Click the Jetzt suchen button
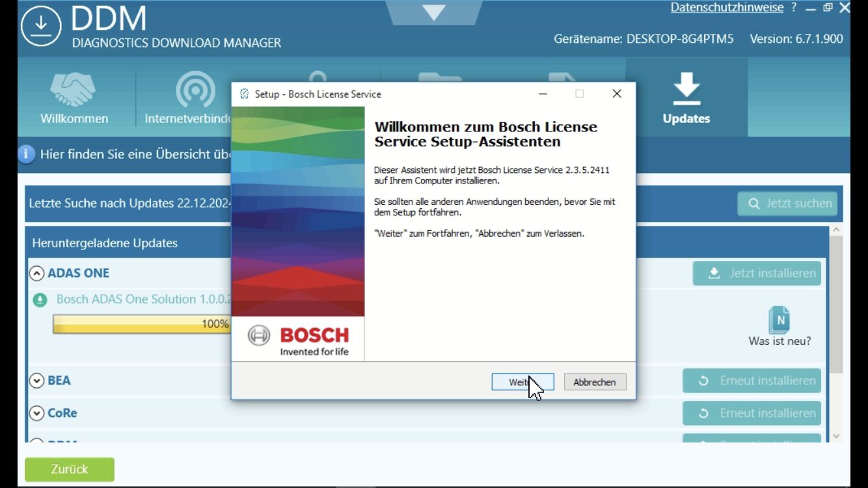 tap(787, 204)
